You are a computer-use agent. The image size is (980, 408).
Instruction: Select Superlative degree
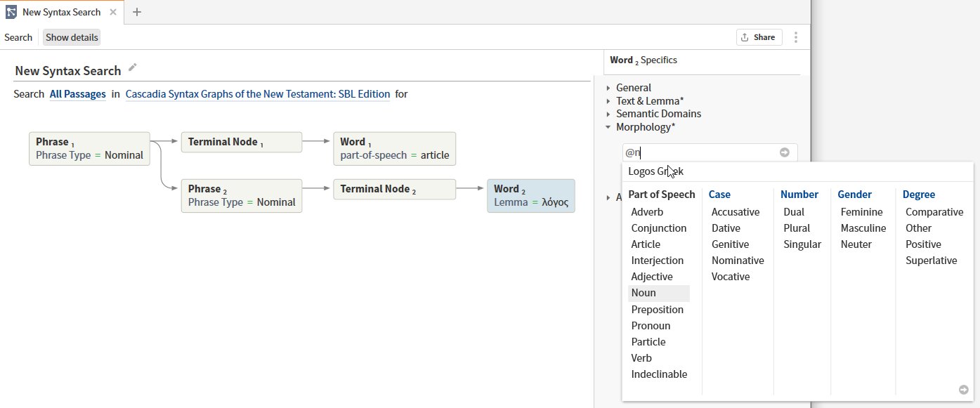point(931,261)
